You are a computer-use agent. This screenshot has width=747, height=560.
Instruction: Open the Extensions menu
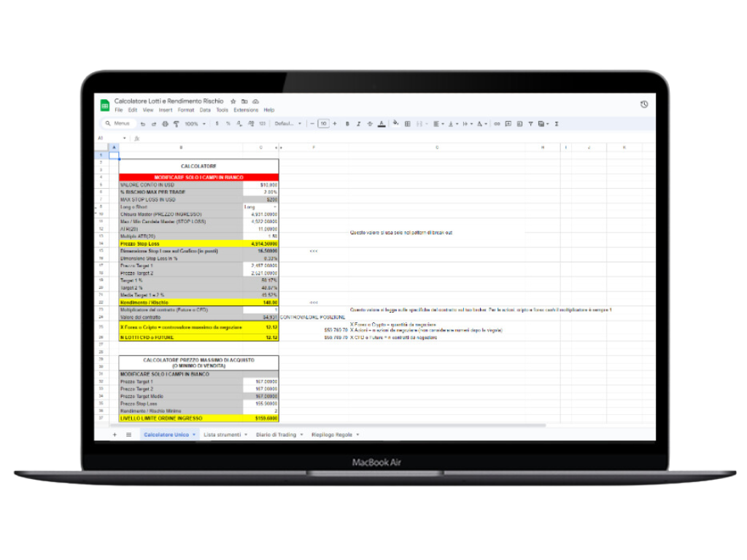pos(246,110)
